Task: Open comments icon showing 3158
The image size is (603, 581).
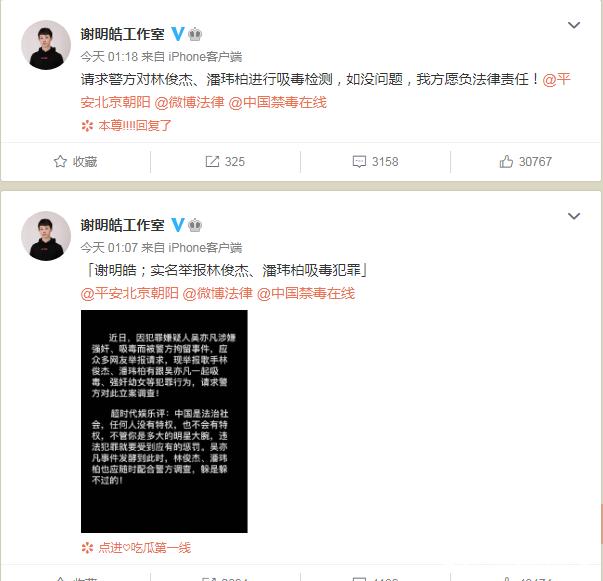Action: point(359,161)
